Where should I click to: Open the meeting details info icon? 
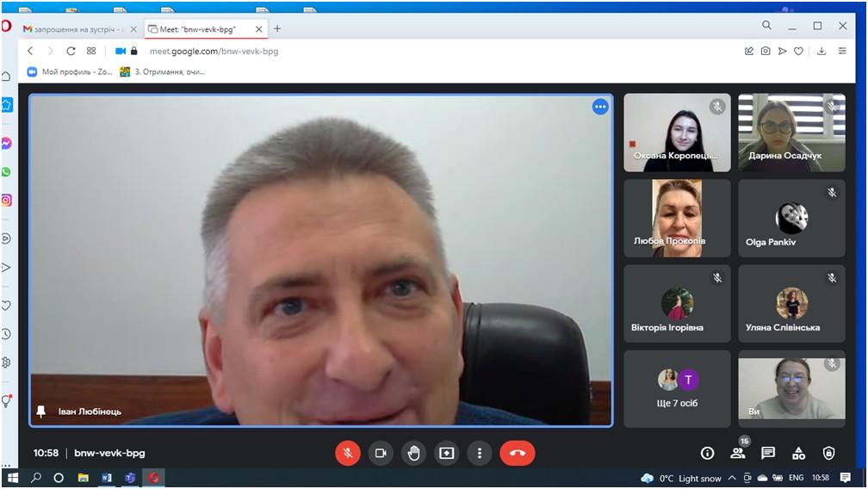708,453
